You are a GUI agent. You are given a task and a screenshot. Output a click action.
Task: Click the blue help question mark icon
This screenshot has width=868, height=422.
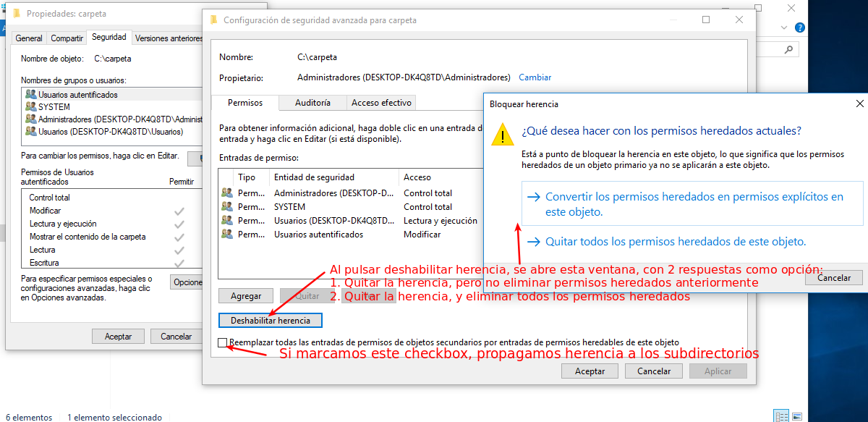pos(799,28)
